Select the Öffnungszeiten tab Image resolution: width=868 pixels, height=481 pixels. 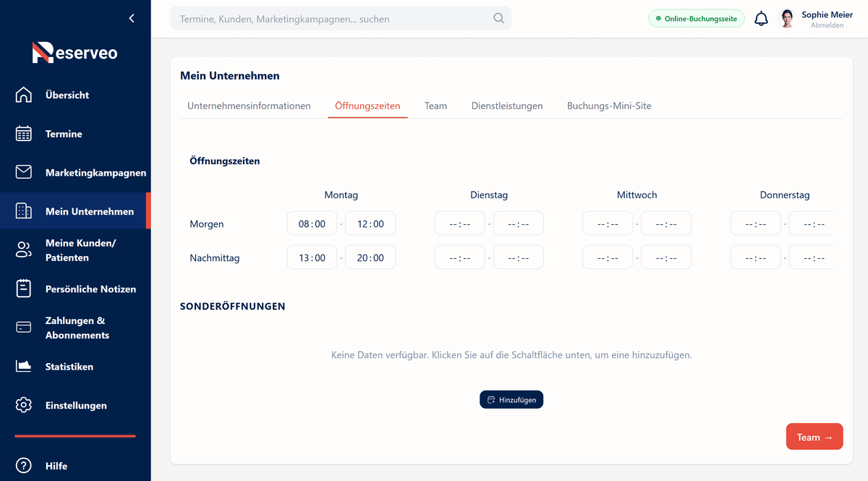coord(367,106)
